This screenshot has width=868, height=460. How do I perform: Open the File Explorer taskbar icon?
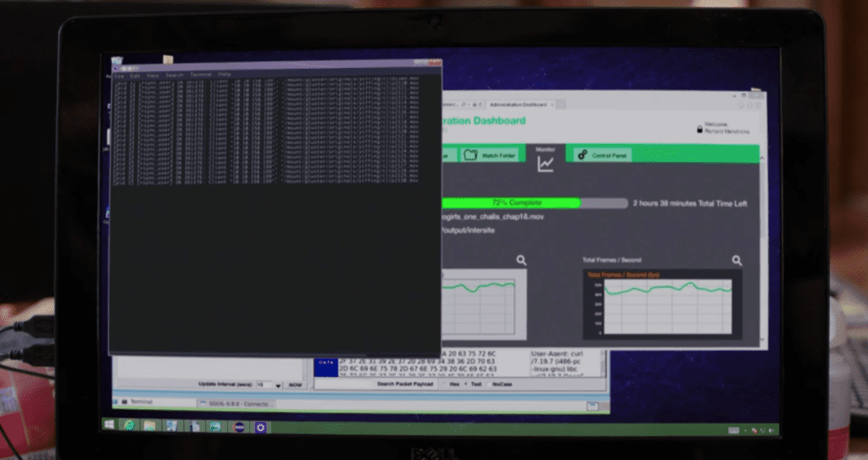(x=149, y=425)
